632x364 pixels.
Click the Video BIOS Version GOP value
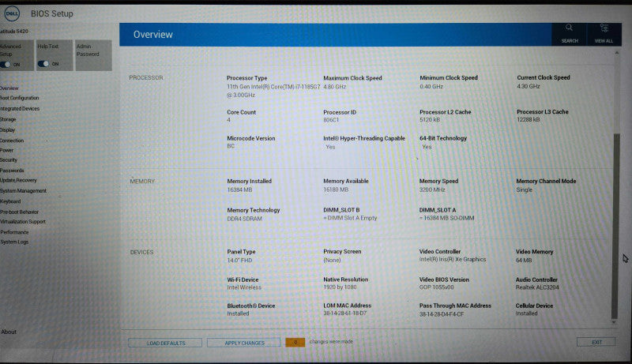click(x=437, y=287)
